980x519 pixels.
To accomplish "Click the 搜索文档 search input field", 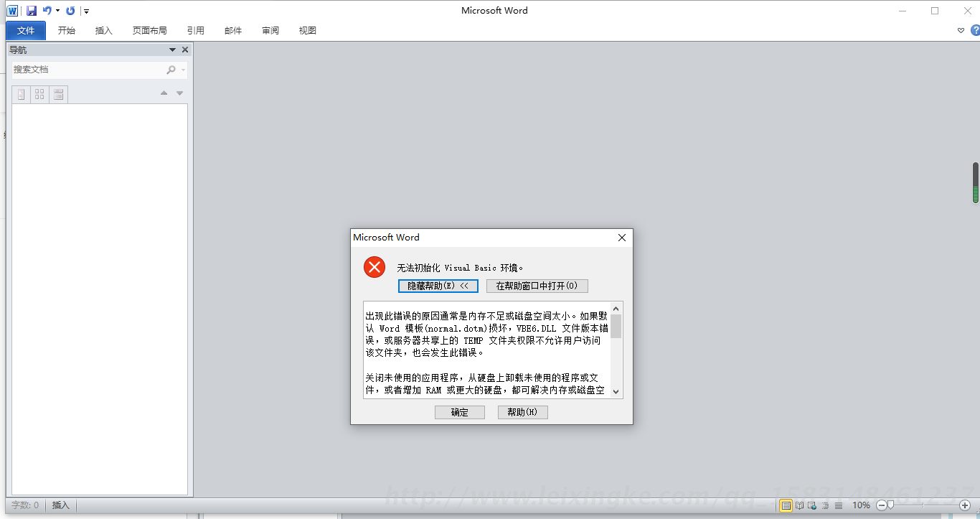I will point(86,70).
